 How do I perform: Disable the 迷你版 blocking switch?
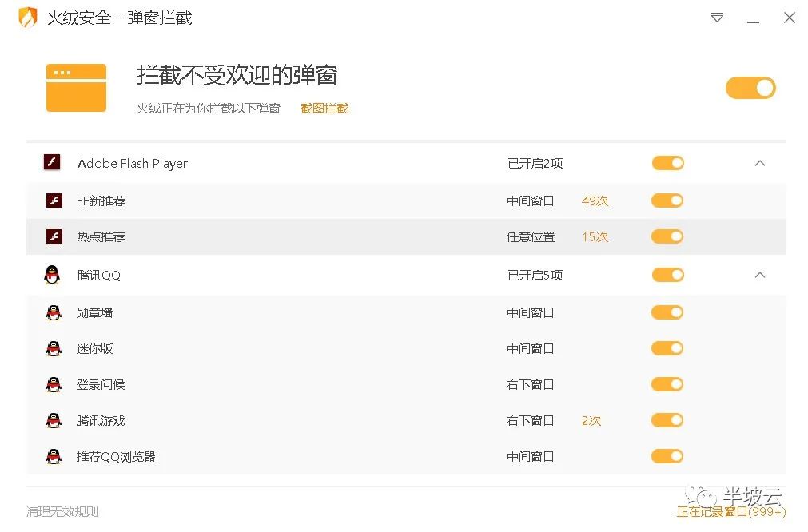click(667, 348)
